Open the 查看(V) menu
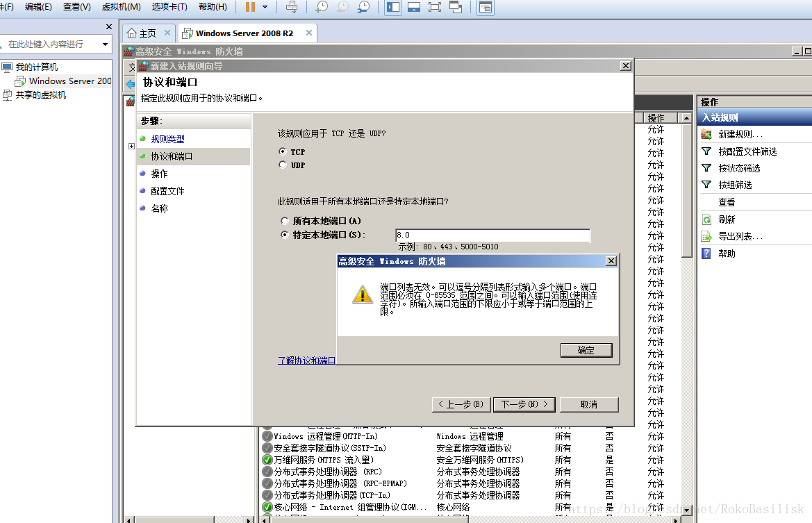The image size is (812, 523). [76, 7]
